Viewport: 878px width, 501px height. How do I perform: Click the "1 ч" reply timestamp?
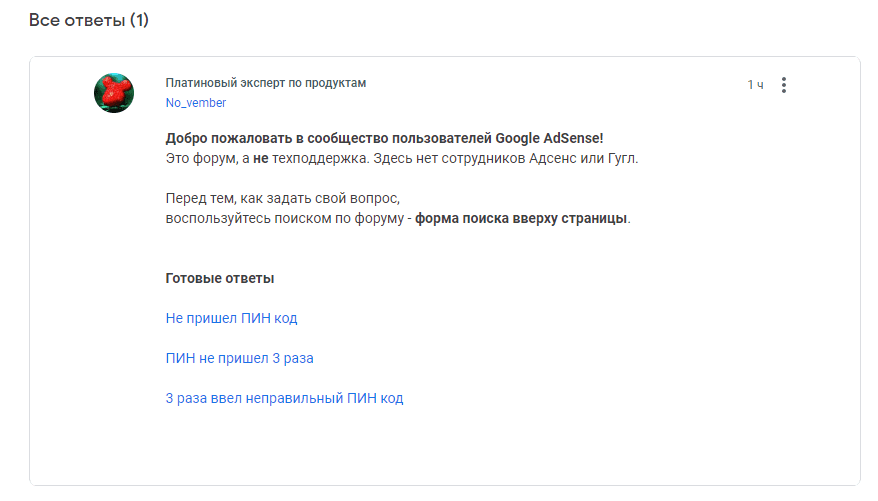[755, 85]
